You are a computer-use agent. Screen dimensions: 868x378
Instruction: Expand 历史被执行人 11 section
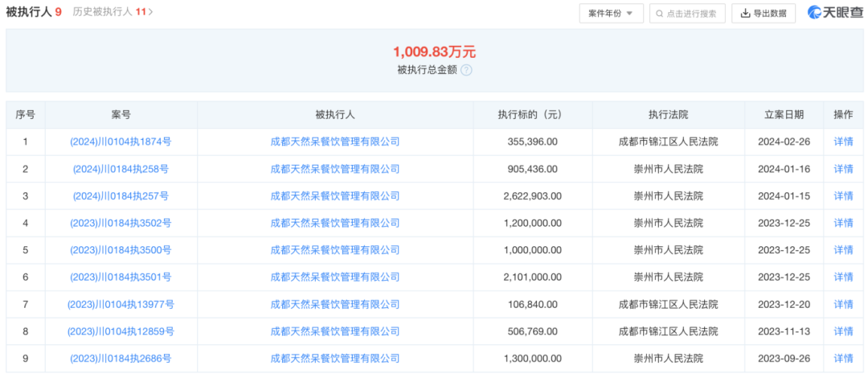pyautogui.click(x=113, y=12)
